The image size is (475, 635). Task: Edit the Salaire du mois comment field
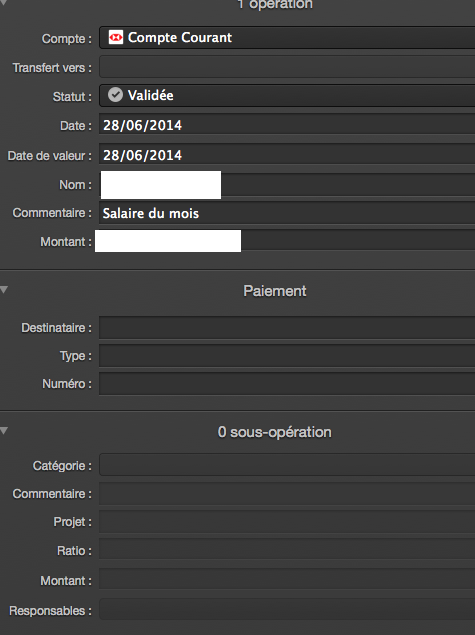[287, 213]
